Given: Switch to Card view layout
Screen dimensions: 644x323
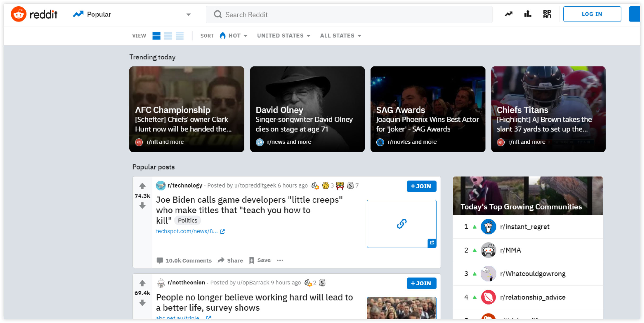Looking at the screenshot, I should [156, 36].
